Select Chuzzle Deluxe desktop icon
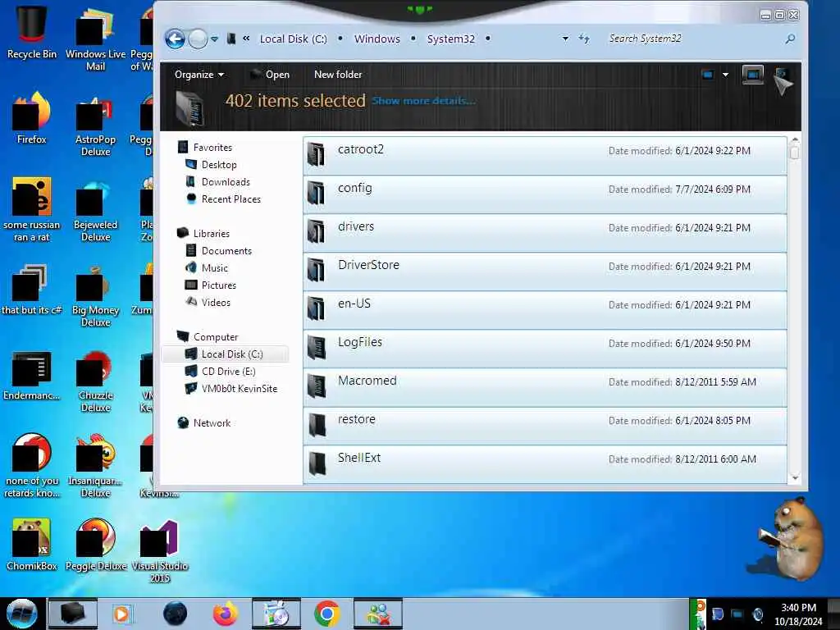 pyautogui.click(x=95, y=381)
